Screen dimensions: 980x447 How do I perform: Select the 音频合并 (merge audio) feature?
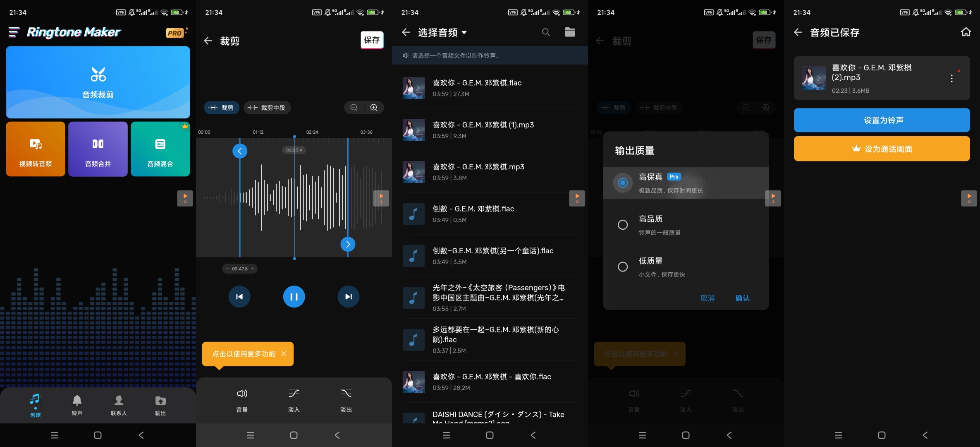pyautogui.click(x=98, y=149)
